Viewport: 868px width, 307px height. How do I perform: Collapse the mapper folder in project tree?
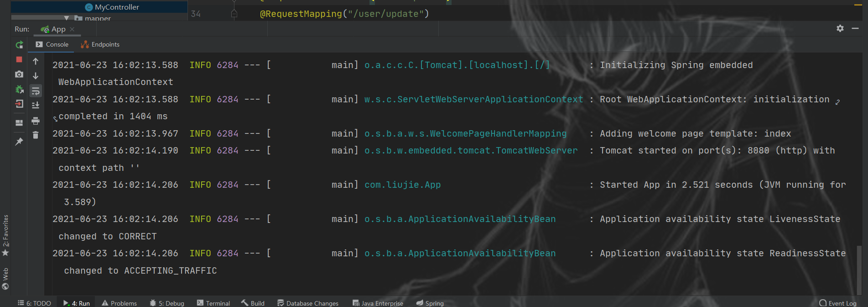pos(67,18)
